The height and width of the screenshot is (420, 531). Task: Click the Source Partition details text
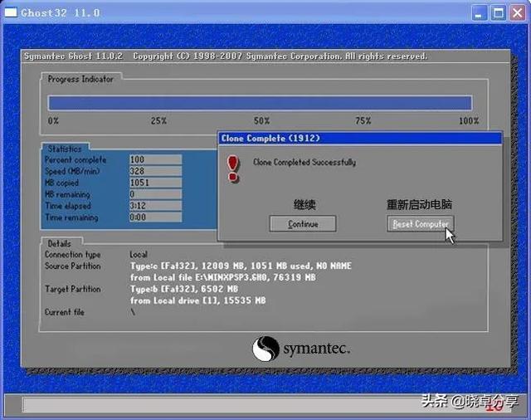[241, 266]
